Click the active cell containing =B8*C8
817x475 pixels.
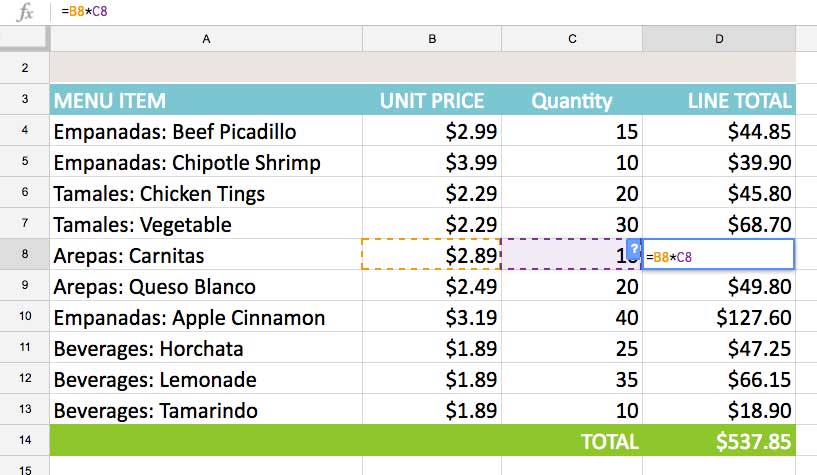coord(719,256)
